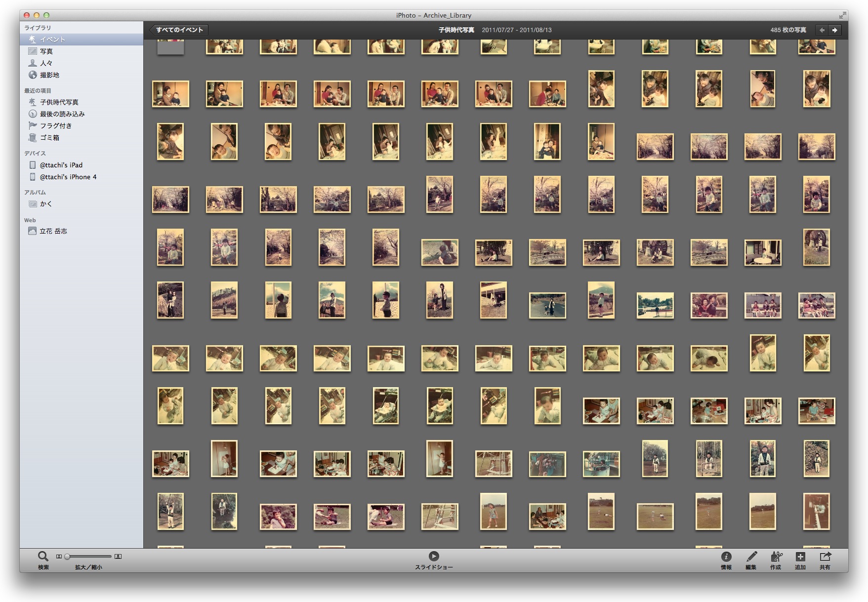Open the Share arrow icon
The height and width of the screenshot is (602, 868).
point(825,557)
